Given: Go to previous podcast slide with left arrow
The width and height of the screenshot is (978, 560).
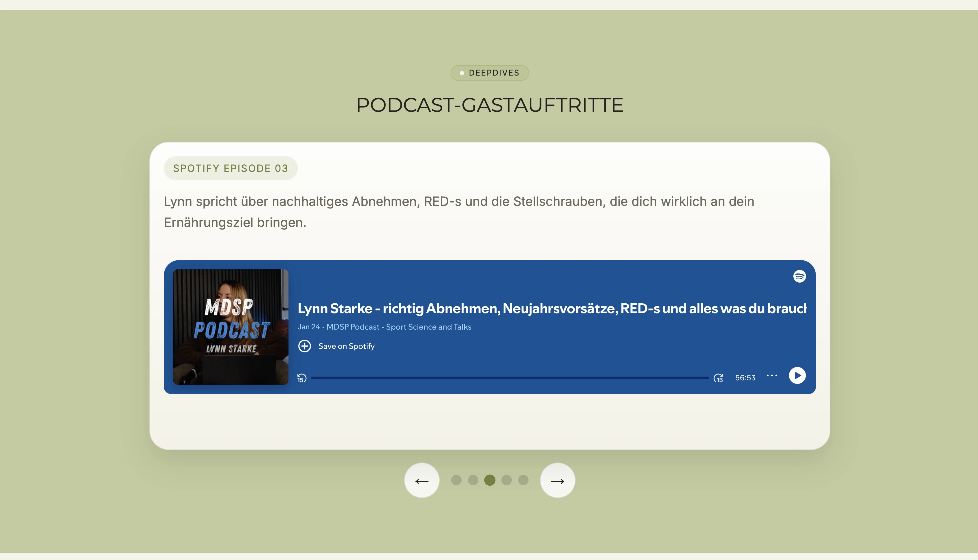Looking at the screenshot, I should tap(422, 480).
